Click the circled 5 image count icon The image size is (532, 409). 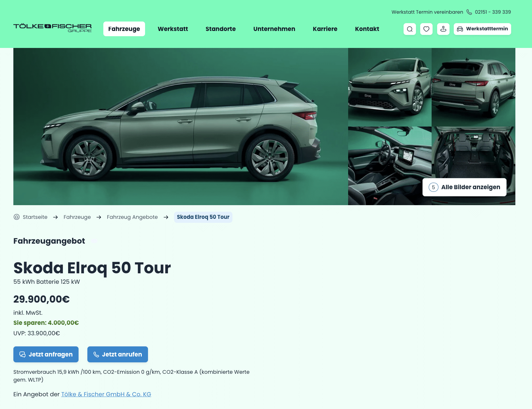[433, 187]
